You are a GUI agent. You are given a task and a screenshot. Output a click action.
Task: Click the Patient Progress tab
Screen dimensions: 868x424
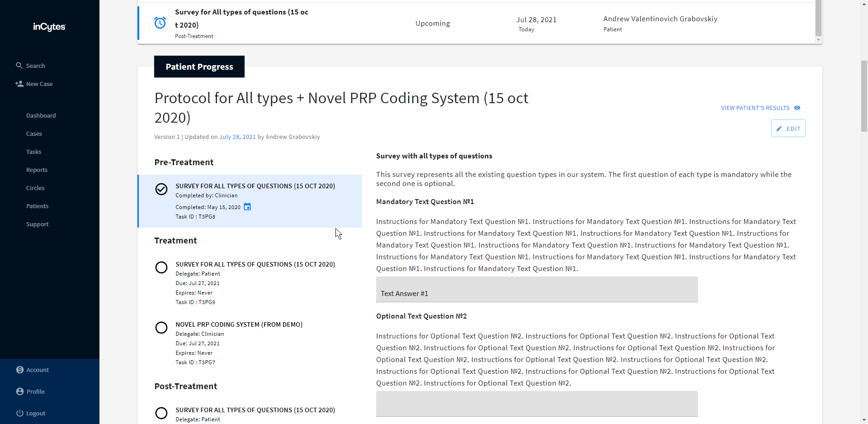click(199, 67)
